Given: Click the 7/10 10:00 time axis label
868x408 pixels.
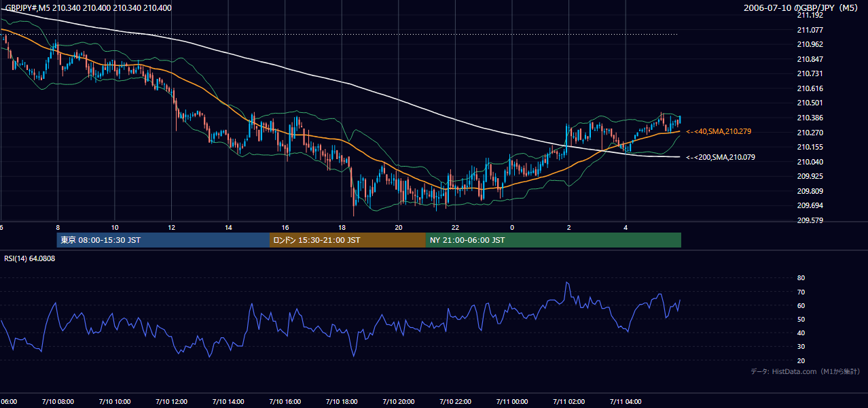Looking at the screenshot, I should click(x=115, y=401).
